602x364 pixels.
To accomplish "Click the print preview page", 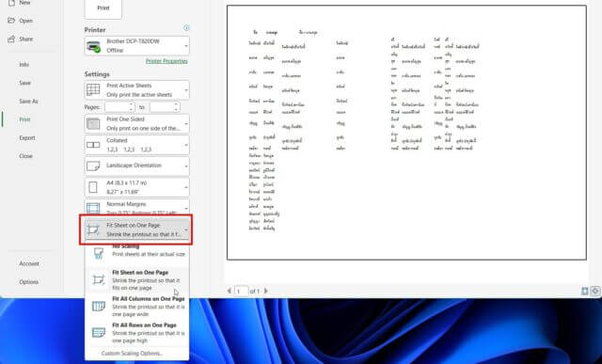I will pyautogui.click(x=406, y=133).
